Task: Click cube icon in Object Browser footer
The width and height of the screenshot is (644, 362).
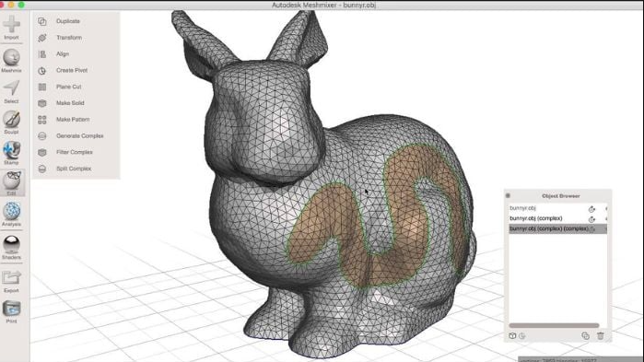Action: coord(512,335)
